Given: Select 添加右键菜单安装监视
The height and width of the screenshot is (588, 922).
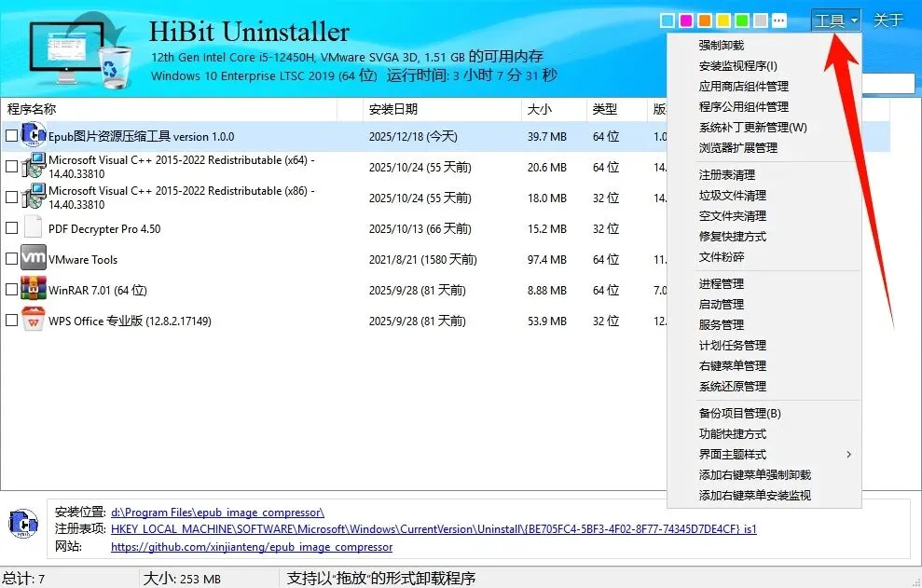Looking at the screenshot, I should [755, 495].
